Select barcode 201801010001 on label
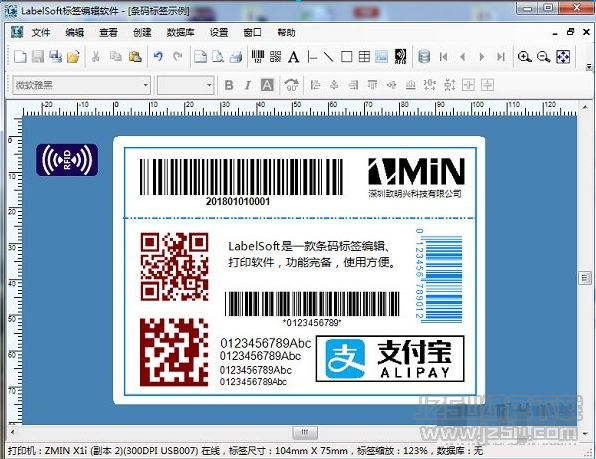The image size is (596, 459). point(241,182)
